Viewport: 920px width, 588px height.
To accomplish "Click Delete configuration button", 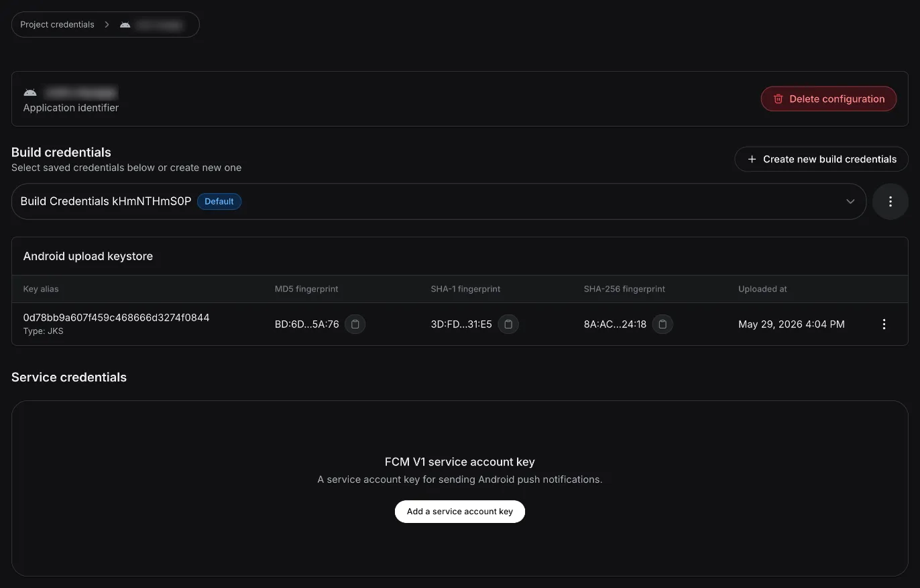I will click(829, 99).
